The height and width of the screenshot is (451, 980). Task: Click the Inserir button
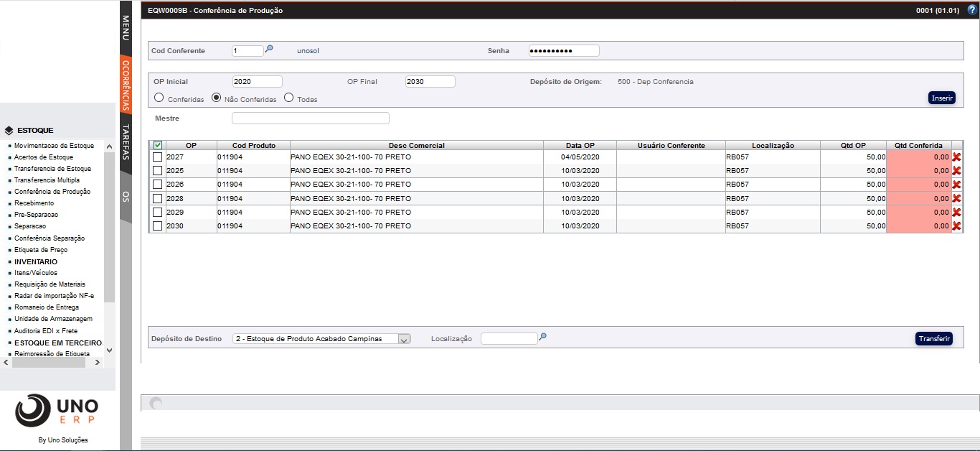point(941,98)
